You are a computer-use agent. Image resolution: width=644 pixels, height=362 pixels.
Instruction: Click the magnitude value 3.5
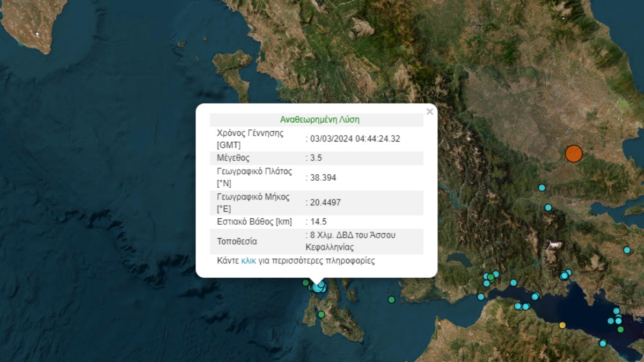pos(316,158)
